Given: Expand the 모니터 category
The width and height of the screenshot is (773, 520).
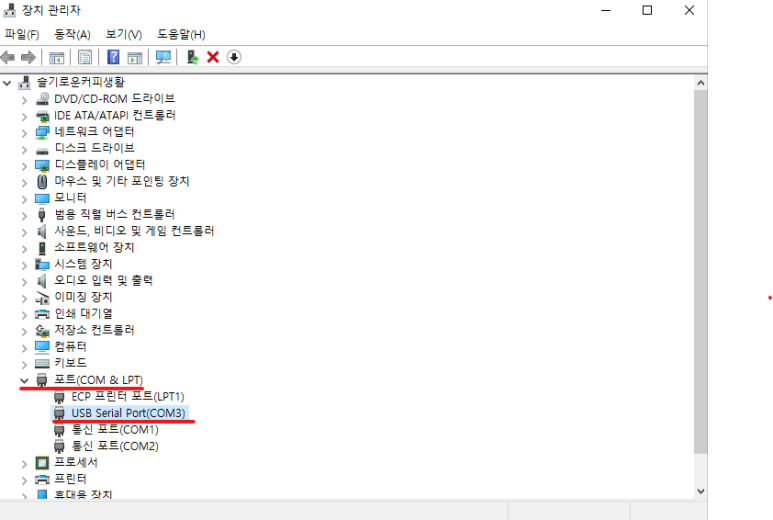Looking at the screenshot, I should [x=24, y=199].
